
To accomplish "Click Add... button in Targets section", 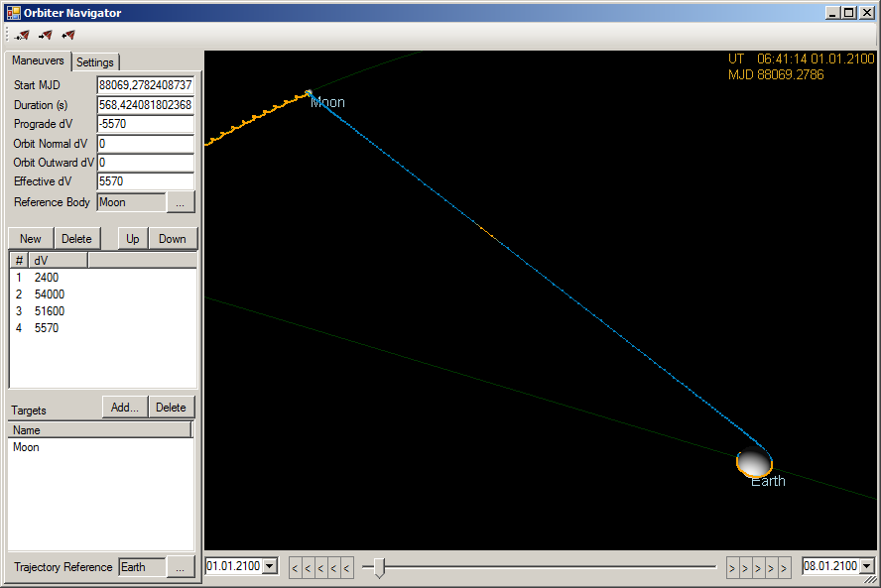I will (125, 408).
